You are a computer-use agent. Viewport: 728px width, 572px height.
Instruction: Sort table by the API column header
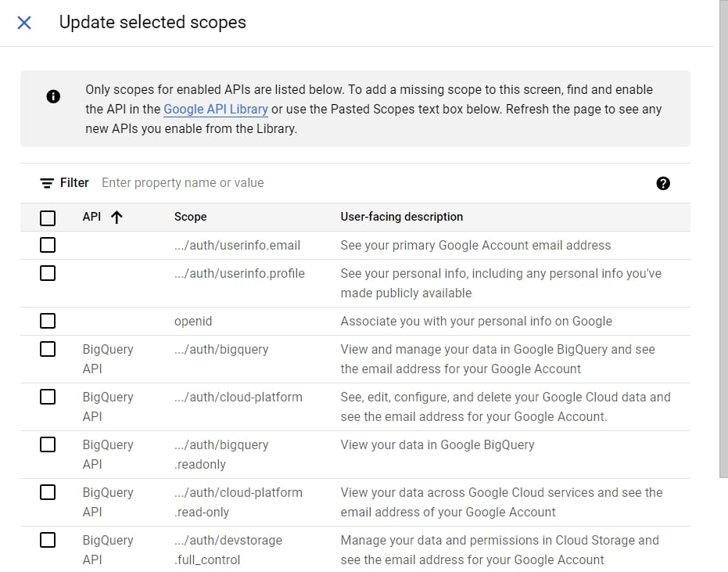pos(92,217)
